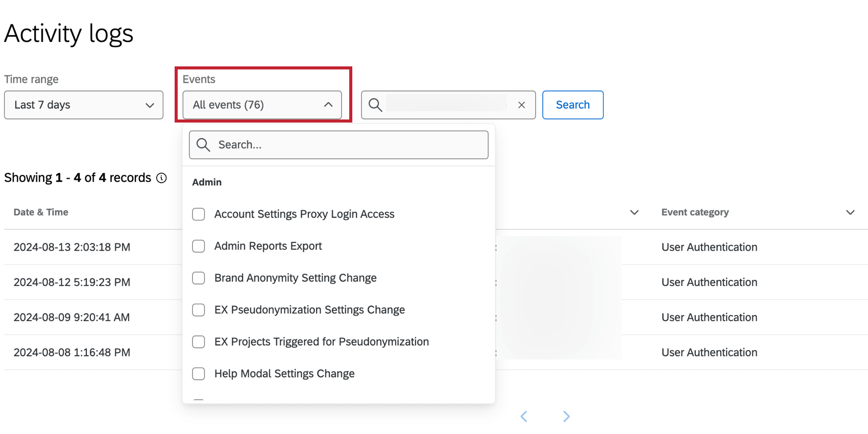Check the Account Settings Proxy Login Access event
The image size is (868, 434).
coord(199,214)
